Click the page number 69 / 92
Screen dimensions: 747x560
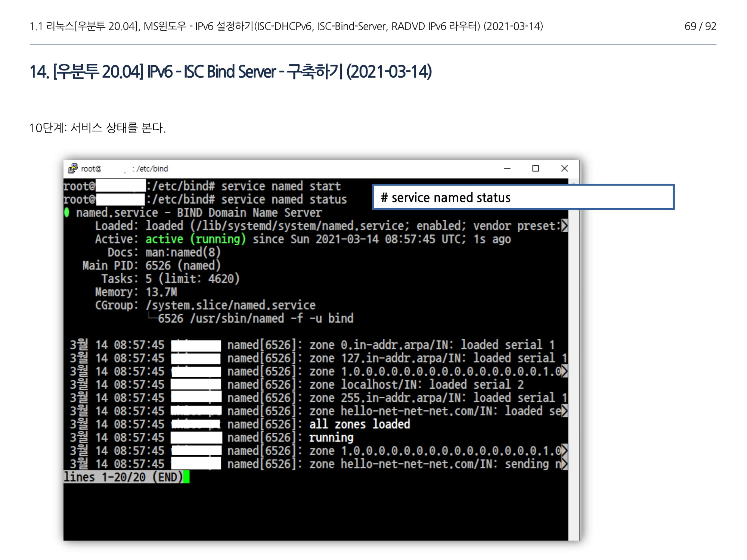700,26
